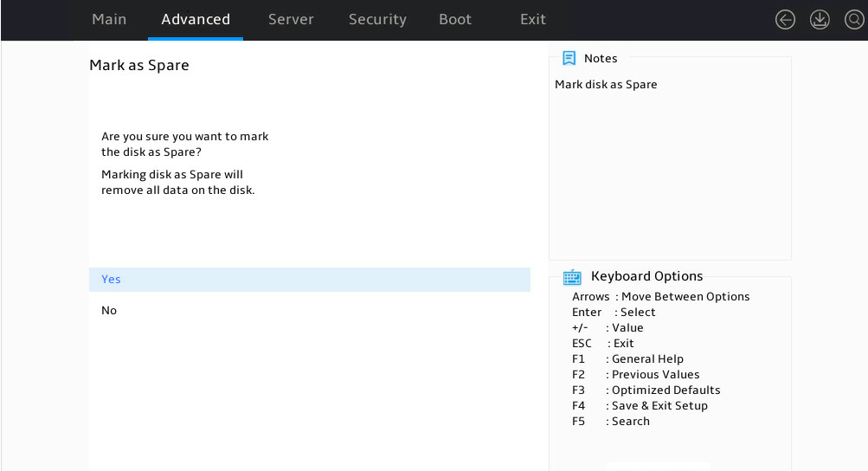Click the back arrow icon in header
Image resolution: width=868 pixels, height=471 pixels.
pyautogui.click(x=785, y=20)
